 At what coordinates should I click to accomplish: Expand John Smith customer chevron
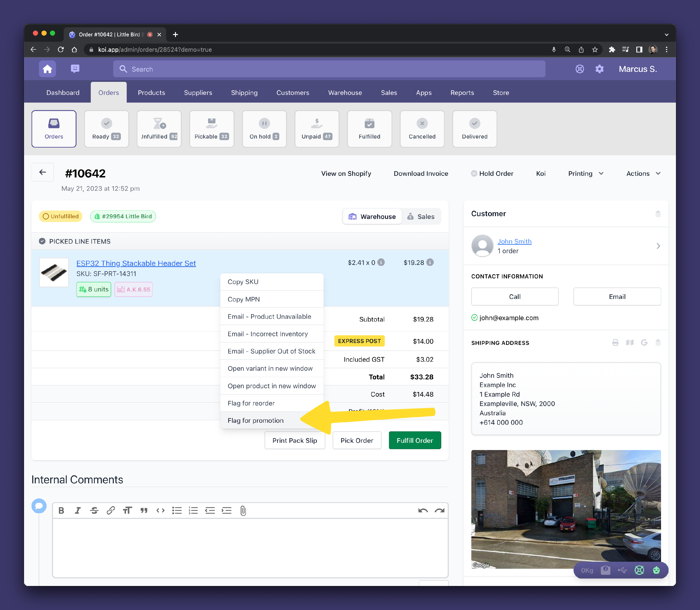[658, 246]
